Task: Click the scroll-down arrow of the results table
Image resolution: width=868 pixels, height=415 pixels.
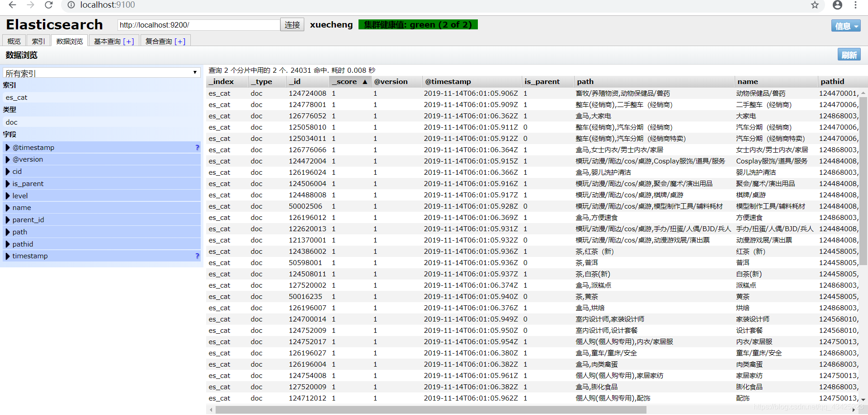Action: (x=863, y=400)
